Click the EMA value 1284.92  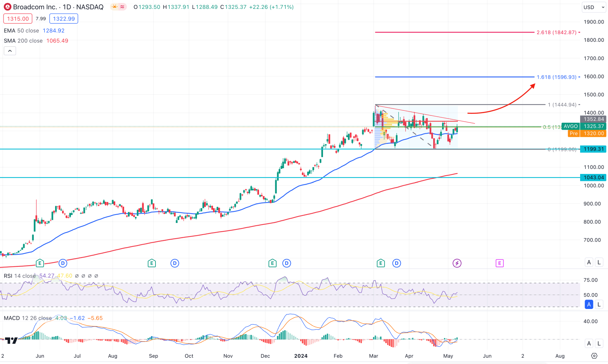(54, 31)
